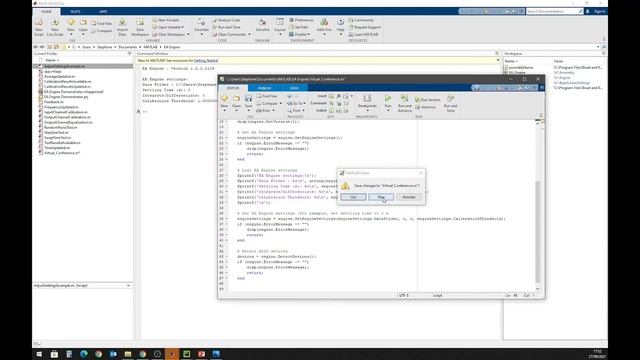This screenshot has height=360, width=640.
Task: Switch to Editor PUBLISH tab
Action: coord(264,88)
